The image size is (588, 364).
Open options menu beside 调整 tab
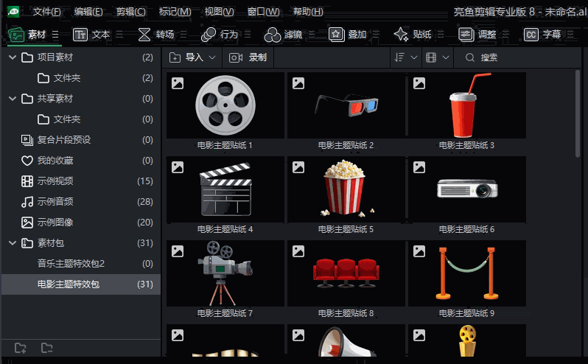tap(505, 35)
